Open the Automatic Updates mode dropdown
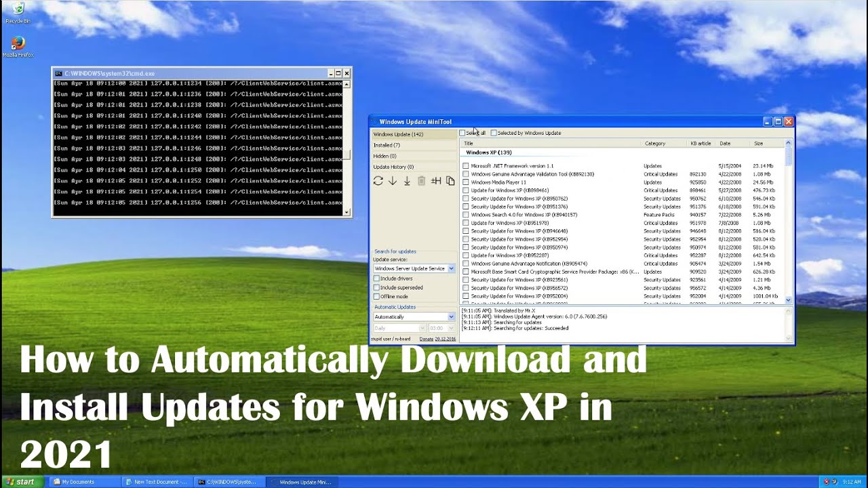The width and height of the screenshot is (868, 488). tap(414, 317)
